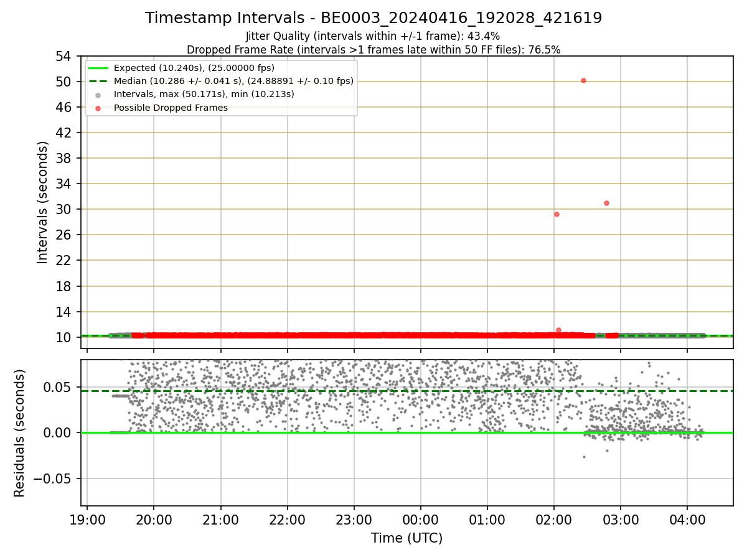Click the "18" y-axis tick label
The height and width of the screenshot is (560, 747).
(64, 286)
